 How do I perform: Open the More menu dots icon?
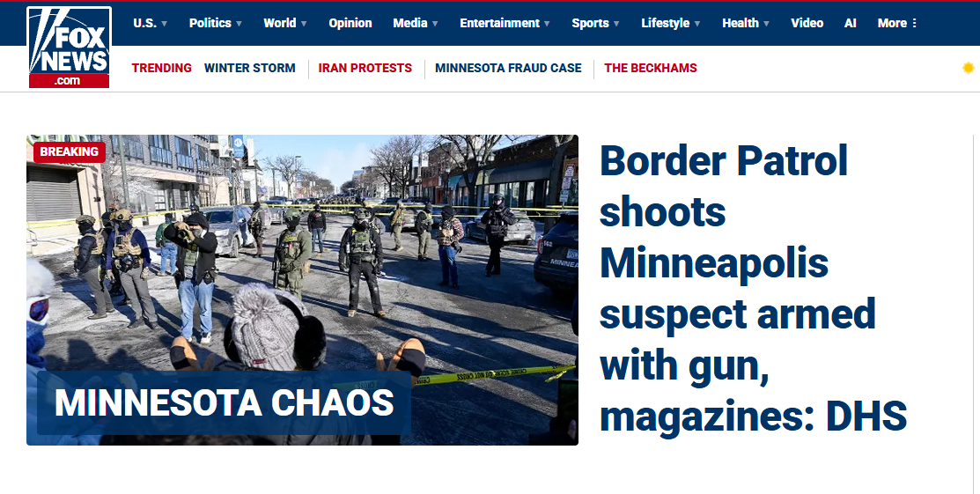click(x=914, y=23)
